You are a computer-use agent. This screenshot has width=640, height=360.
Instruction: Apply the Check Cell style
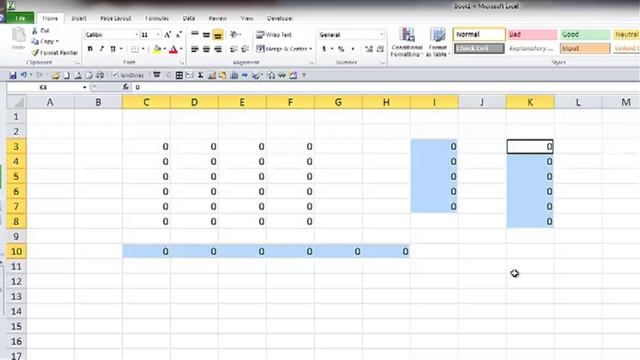[x=479, y=49]
